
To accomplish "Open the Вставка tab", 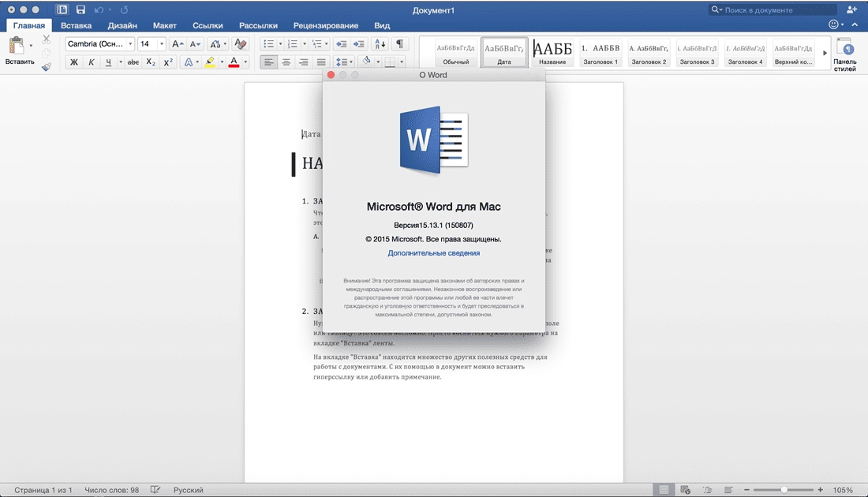I will tap(76, 25).
